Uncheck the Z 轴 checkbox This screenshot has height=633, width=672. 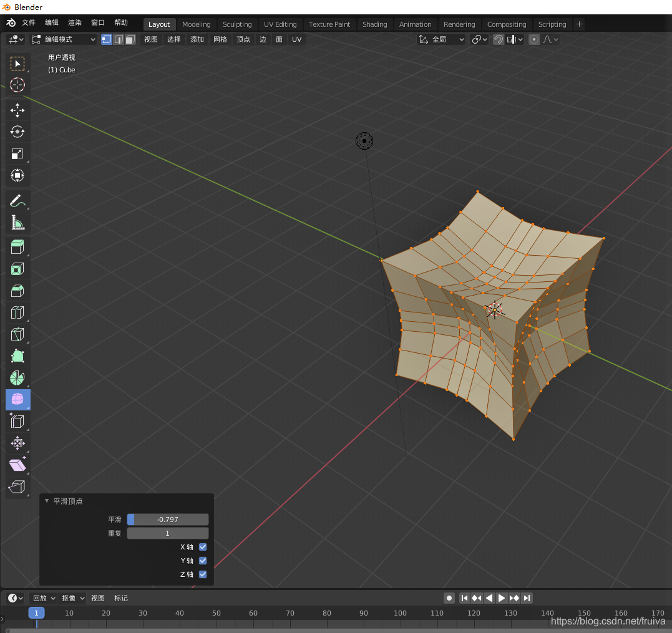coord(203,574)
